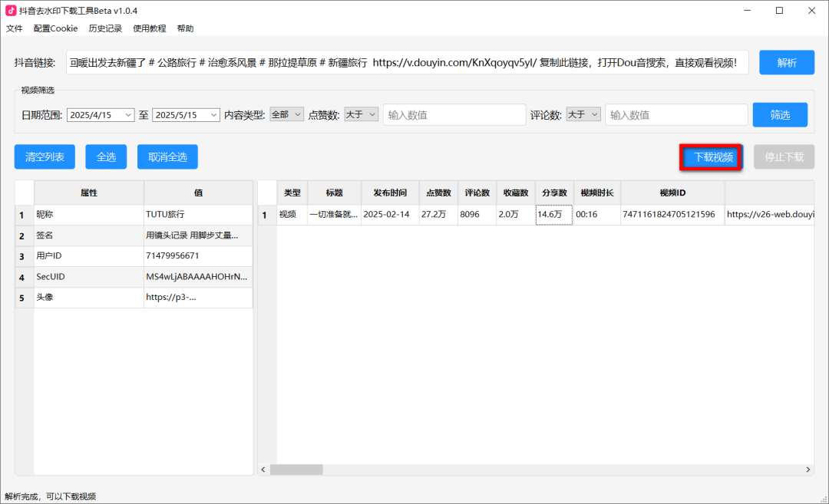Select the SecUID row cell
This screenshot has height=504, width=829.
(x=89, y=277)
